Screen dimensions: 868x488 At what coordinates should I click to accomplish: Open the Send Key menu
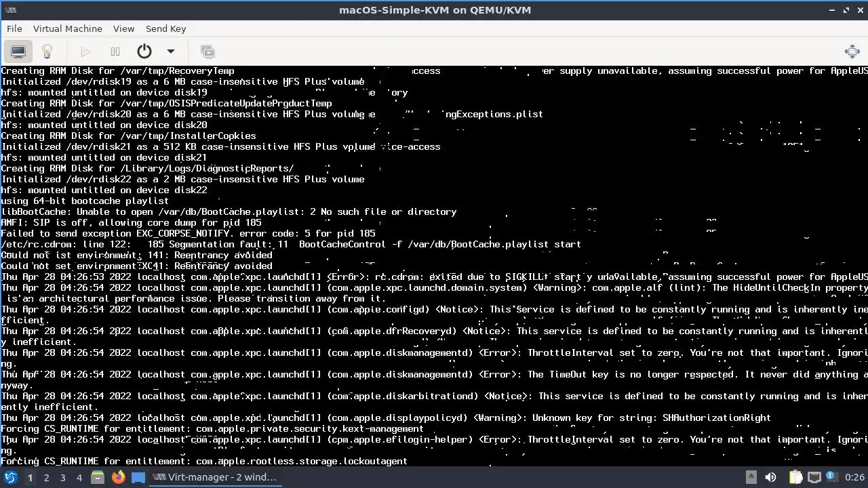[x=165, y=28]
